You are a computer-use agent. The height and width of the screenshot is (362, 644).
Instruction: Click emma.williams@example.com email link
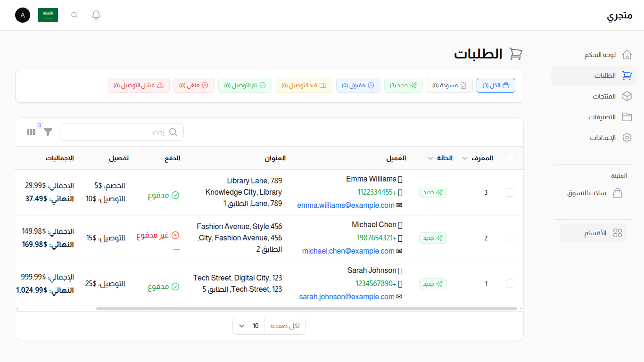tap(346, 206)
